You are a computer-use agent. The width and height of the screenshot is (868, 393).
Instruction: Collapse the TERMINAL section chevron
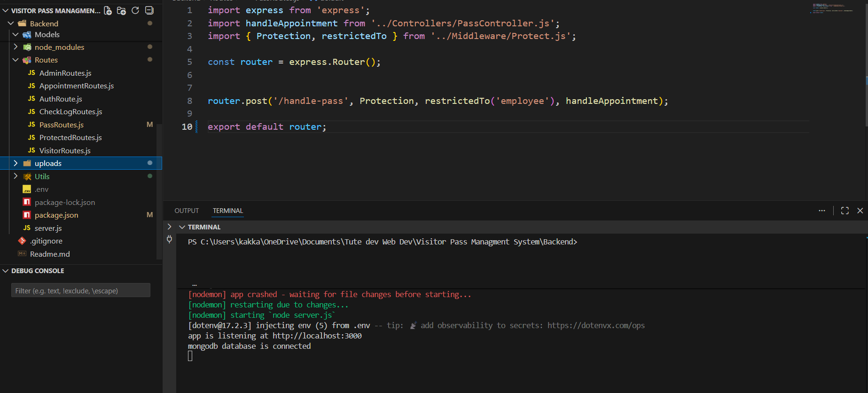[x=182, y=227]
